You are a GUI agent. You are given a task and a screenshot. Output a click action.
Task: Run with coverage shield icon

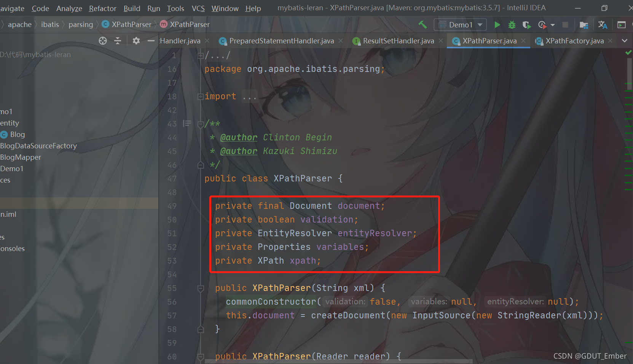(x=526, y=25)
